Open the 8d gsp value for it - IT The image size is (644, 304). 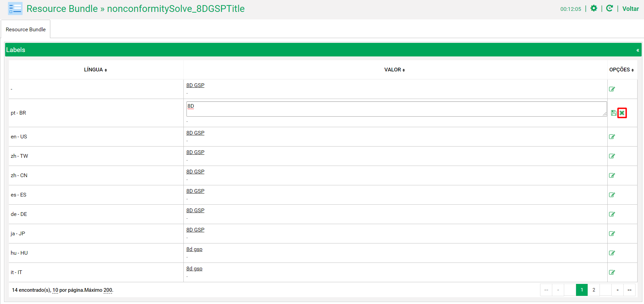(x=194, y=269)
